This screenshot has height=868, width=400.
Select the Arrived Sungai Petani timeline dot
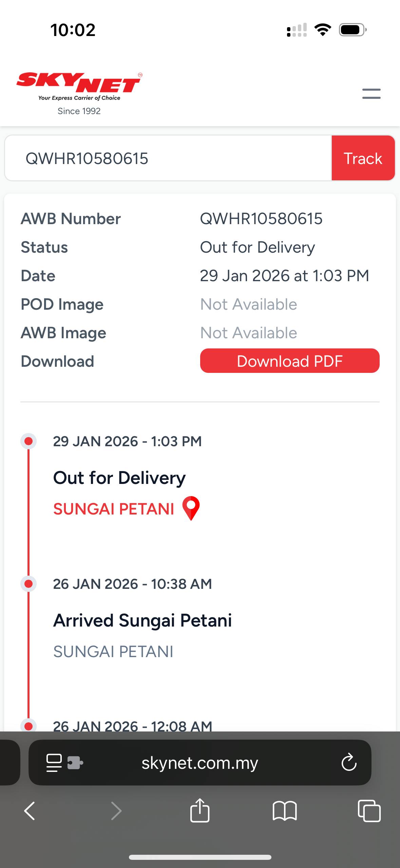coord(28,584)
